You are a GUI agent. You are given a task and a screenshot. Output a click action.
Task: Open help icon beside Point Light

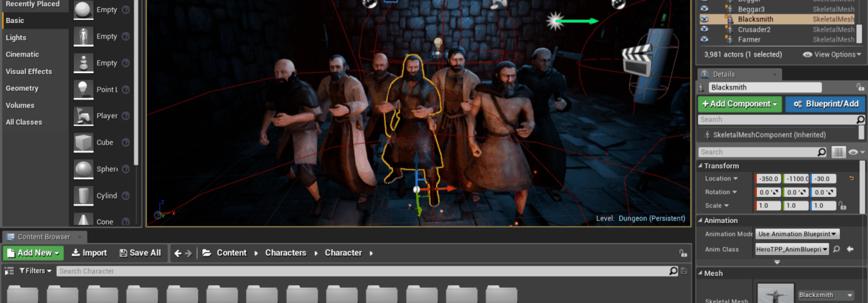(126, 90)
